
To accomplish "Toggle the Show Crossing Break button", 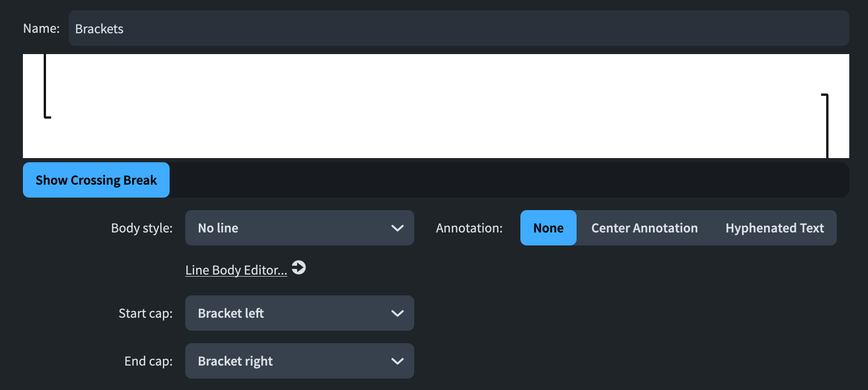I will click(96, 180).
